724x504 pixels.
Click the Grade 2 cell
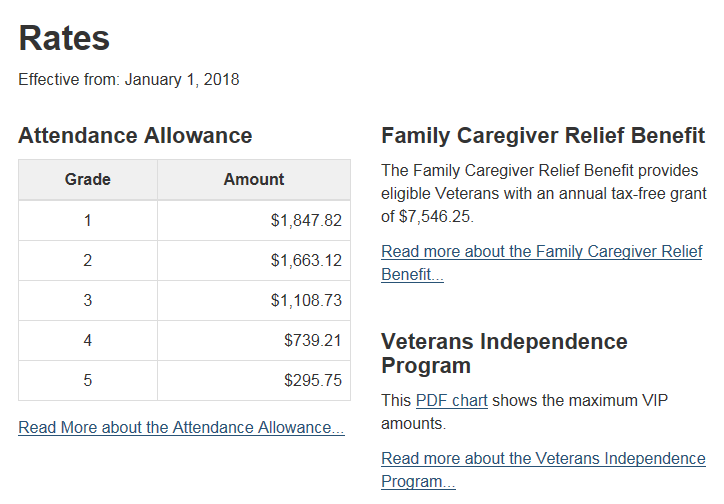[88, 261]
